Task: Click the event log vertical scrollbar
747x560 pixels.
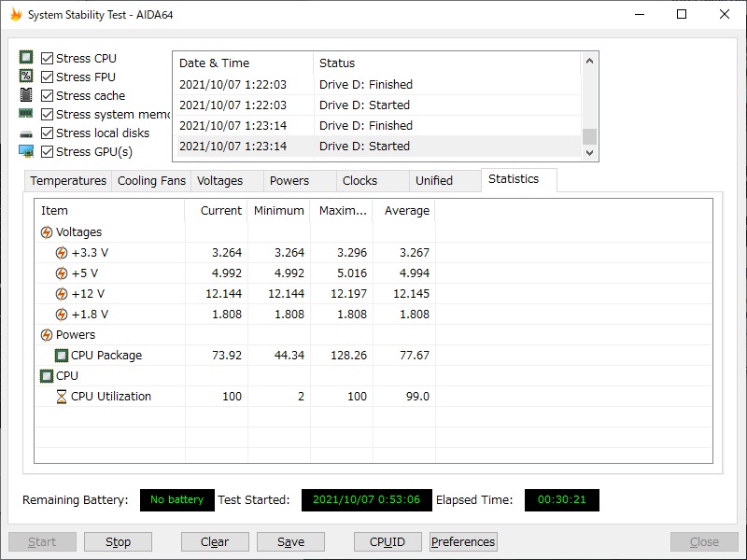Action: tap(589, 107)
